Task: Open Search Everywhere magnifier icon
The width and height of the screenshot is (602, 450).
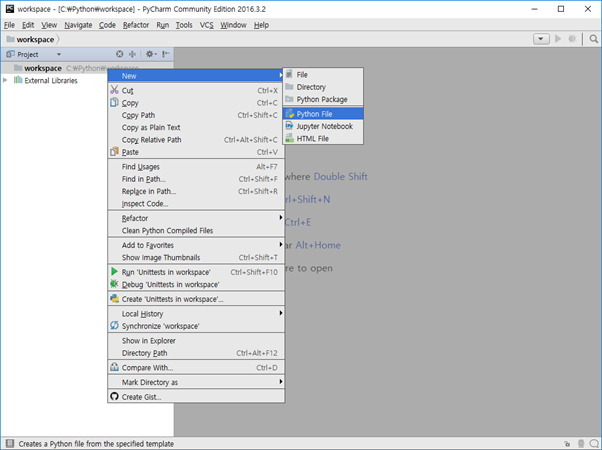Action: point(594,39)
